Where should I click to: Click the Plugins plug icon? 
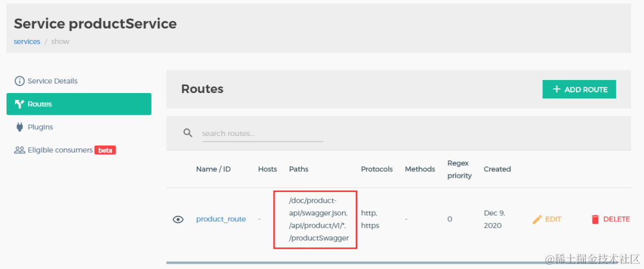click(19, 127)
